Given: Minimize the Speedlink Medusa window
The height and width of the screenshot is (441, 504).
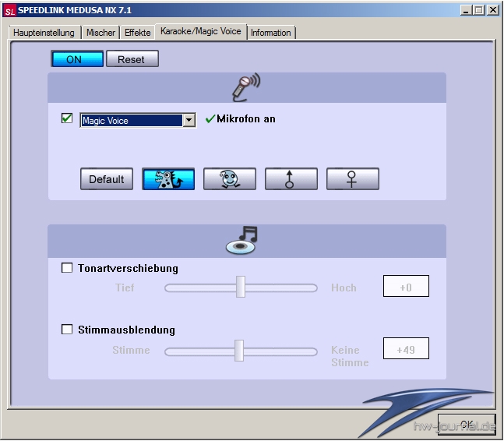Looking at the screenshot, I should pyautogui.click(x=466, y=10).
